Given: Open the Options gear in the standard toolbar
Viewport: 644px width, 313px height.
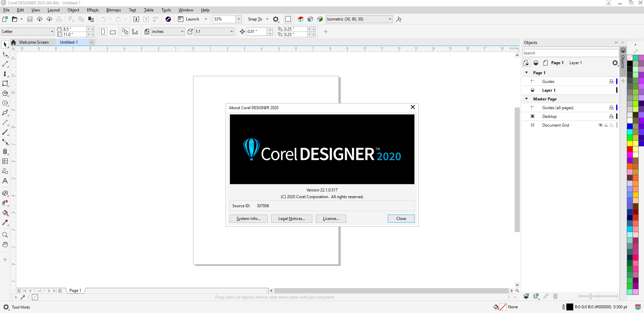Looking at the screenshot, I should 276,19.
